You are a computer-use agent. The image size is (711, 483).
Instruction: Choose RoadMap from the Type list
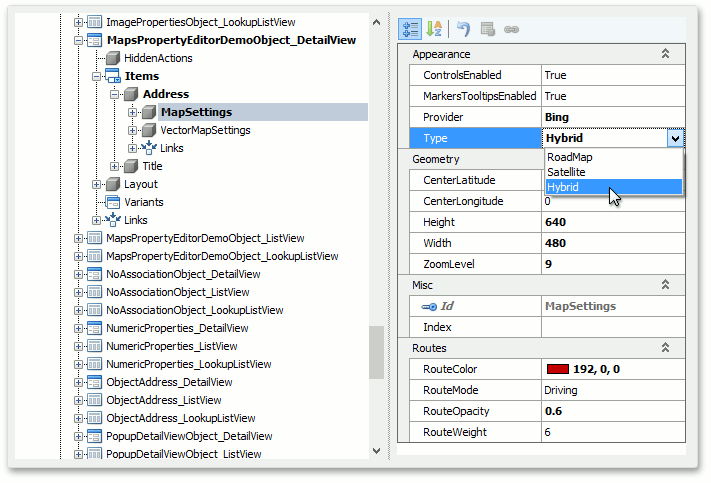(x=568, y=157)
